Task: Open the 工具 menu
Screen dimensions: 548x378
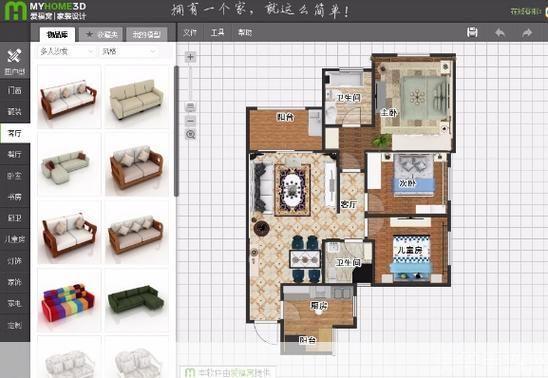Action: coord(217,32)
